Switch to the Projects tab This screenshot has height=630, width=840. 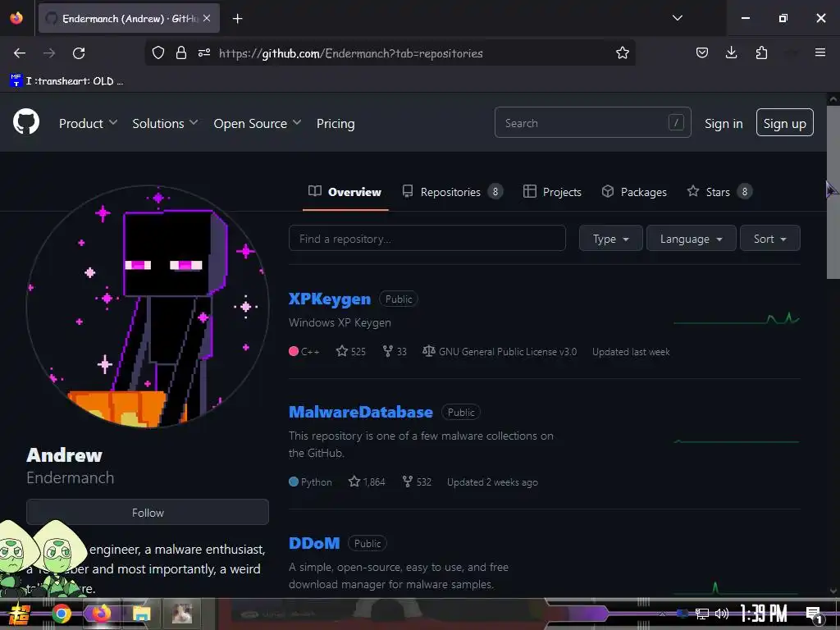click(x=552, y=192)
